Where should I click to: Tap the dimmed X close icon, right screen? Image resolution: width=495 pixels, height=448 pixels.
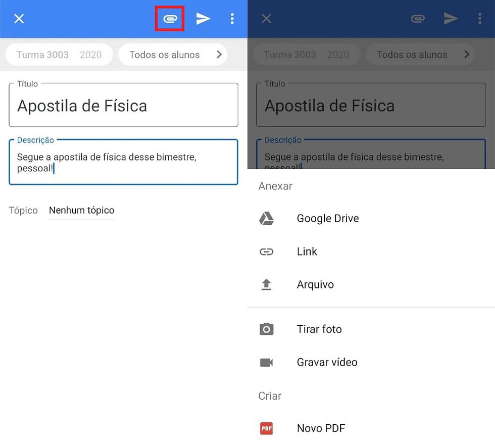tap(267, 19)
